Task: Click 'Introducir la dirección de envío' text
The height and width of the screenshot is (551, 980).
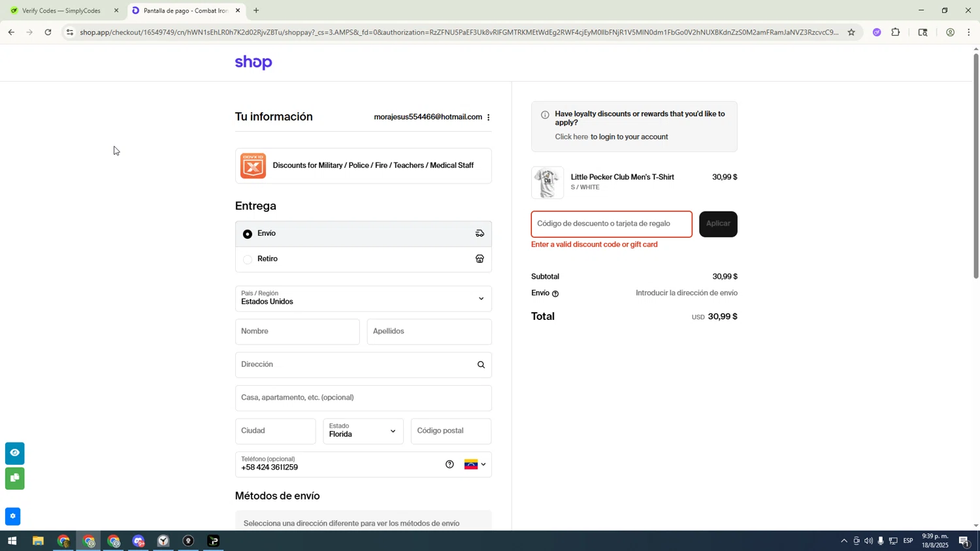Action: [x=687, y=294]
